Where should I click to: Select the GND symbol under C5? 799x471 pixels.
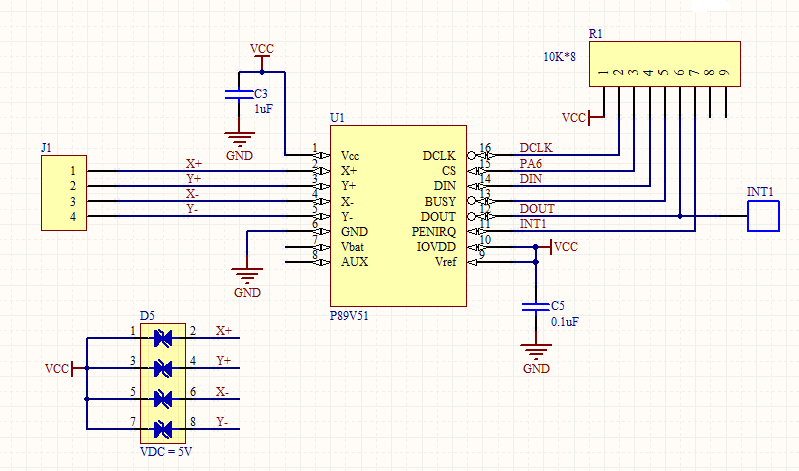pos(536,351)
